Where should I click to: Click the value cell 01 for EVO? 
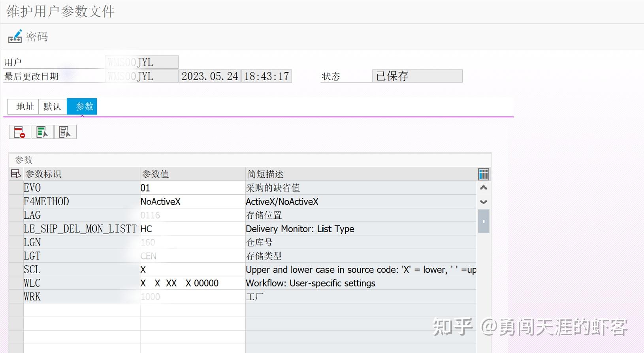tap(192, 188)
